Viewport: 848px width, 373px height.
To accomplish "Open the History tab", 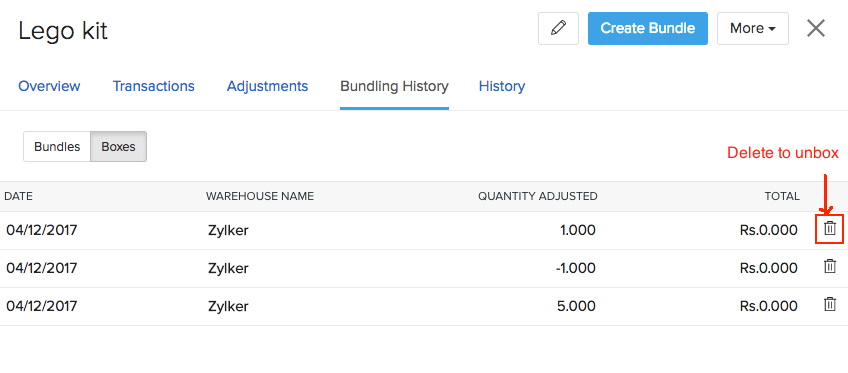I will [x=502, y=86].
